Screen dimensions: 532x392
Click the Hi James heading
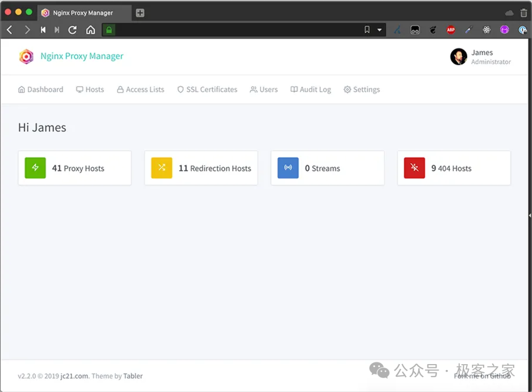tap(42, 128)
